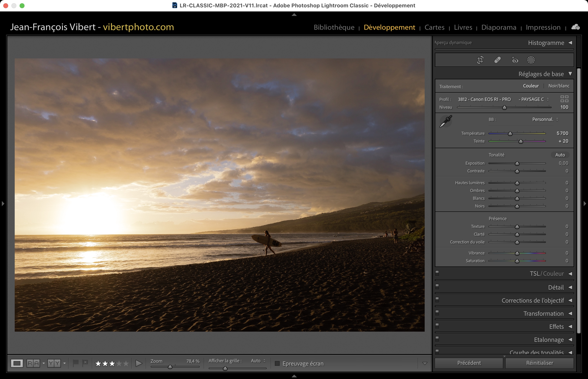The image size is (588, 379).
Task: Enable the Epreuvage écran checkbox
Action: [x=277, y=363]
